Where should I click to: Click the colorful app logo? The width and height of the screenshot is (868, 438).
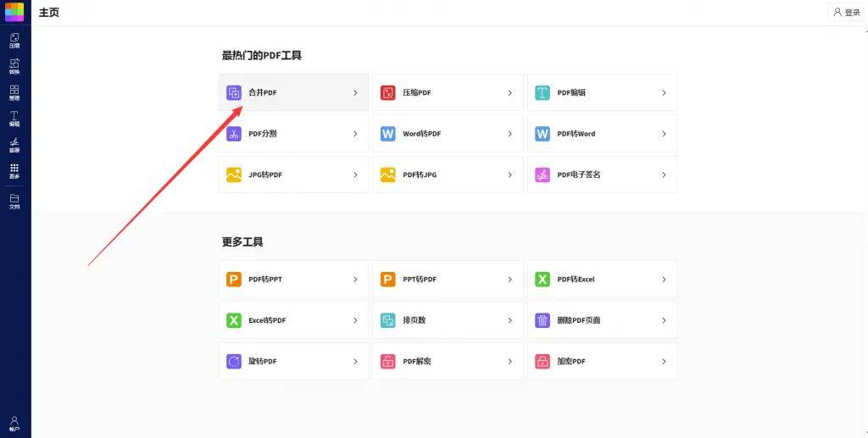pyautogui.click(x=14, y=12)
